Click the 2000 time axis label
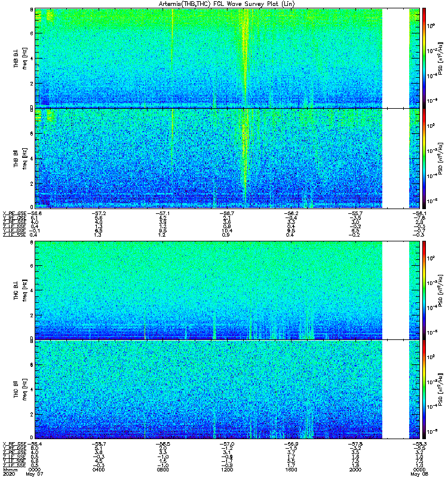The width and height of the screenshot is (448, 478). coord(355,470)
